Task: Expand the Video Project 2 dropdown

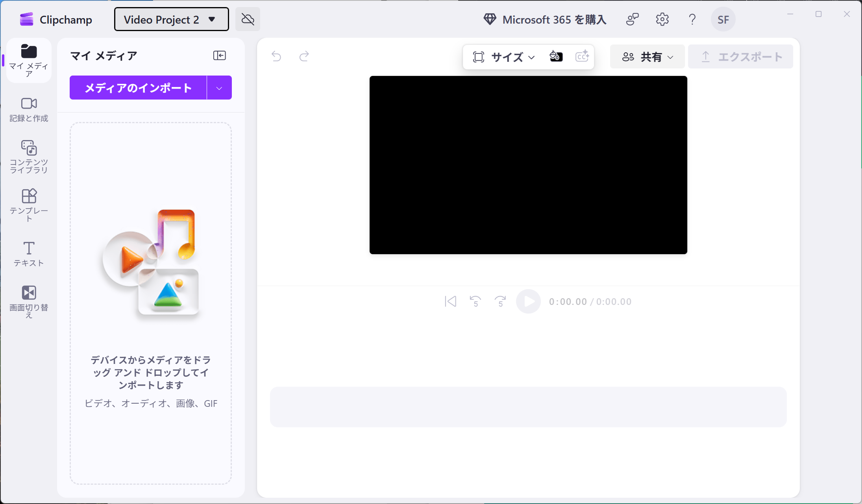Action: click(x=171, y=19)
